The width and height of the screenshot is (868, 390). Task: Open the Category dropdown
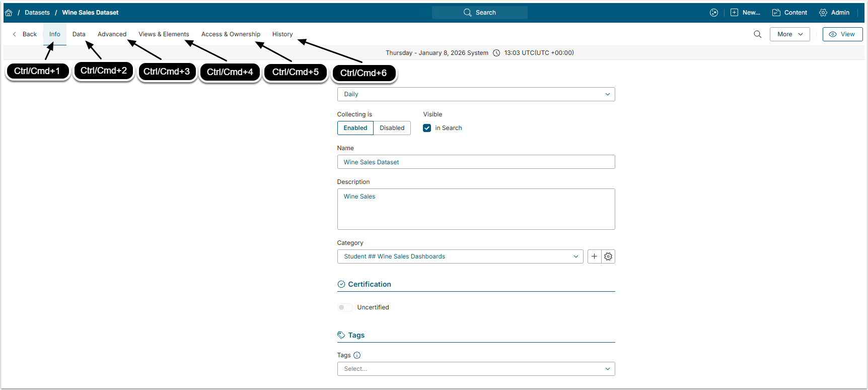click(x=460, y=256)
